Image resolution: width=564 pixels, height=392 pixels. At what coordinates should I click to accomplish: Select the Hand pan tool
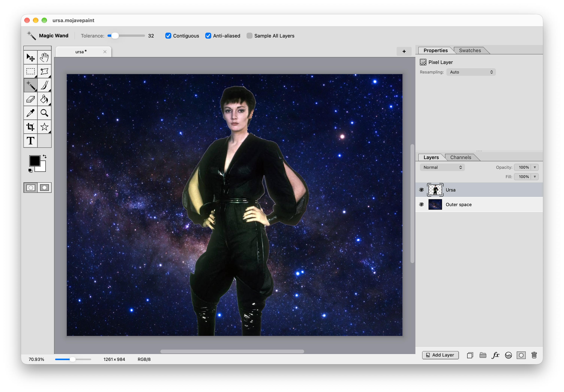(x=44, y=58)
